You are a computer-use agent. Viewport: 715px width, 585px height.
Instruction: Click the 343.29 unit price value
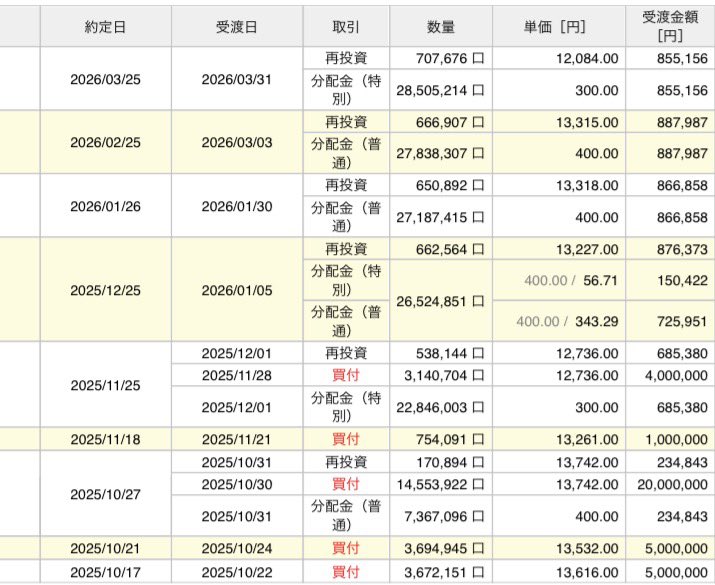click(597, 321)
